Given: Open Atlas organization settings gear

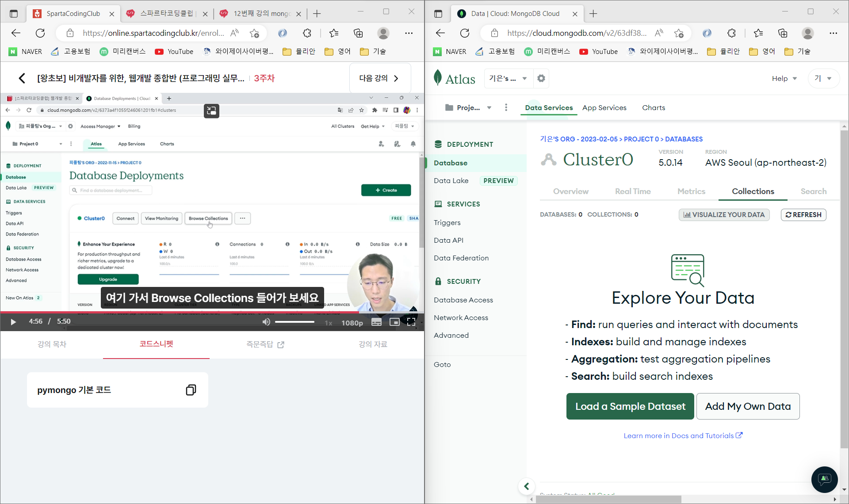Looking at the screenshot, I should point(541,78).
